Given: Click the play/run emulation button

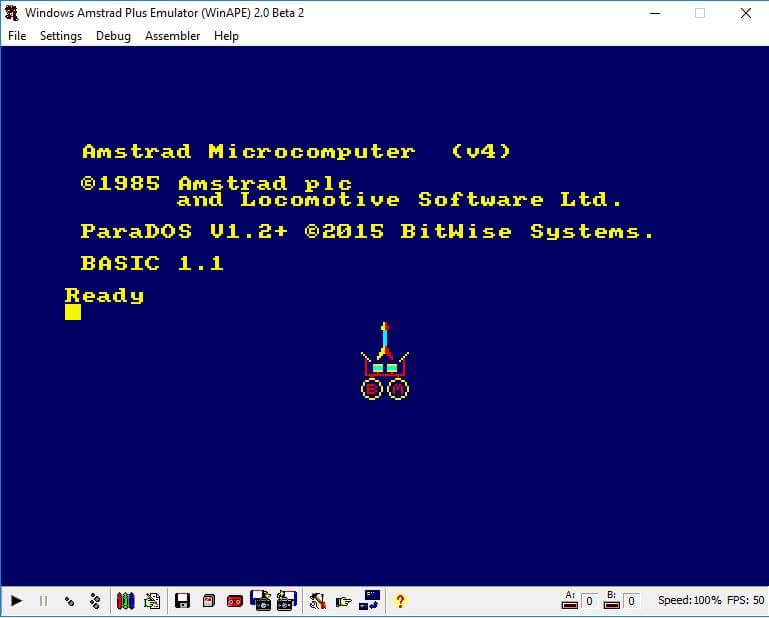Looking at the screenshot, I should 16,601.
